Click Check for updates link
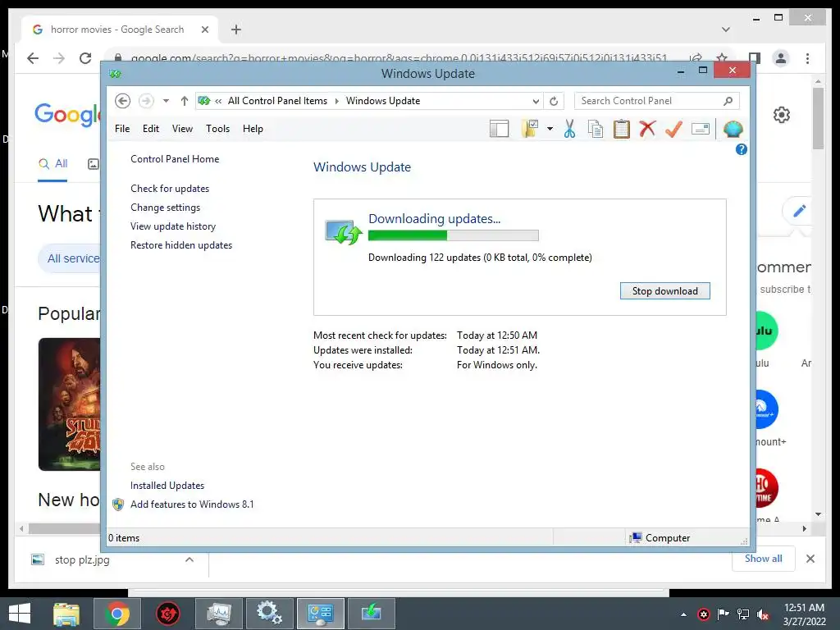 point(170,189)
